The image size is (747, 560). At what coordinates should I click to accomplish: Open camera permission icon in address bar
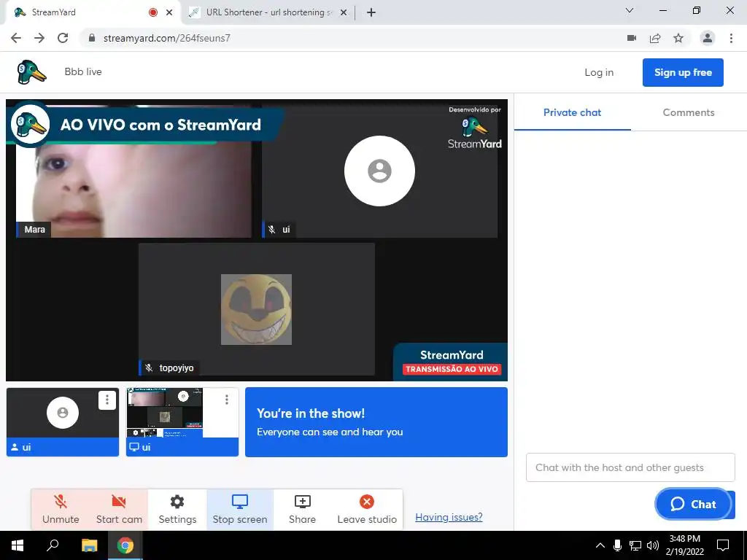(632, 38)
